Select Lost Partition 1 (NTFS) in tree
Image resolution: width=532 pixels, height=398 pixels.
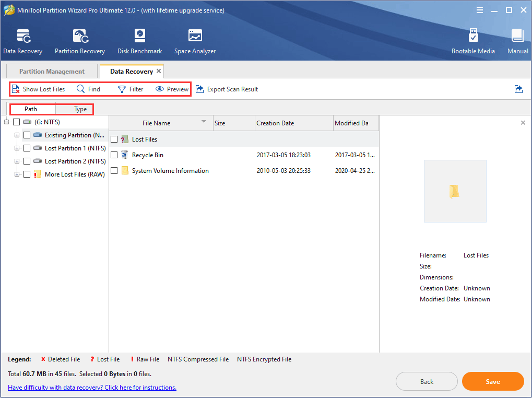(75, 148)
